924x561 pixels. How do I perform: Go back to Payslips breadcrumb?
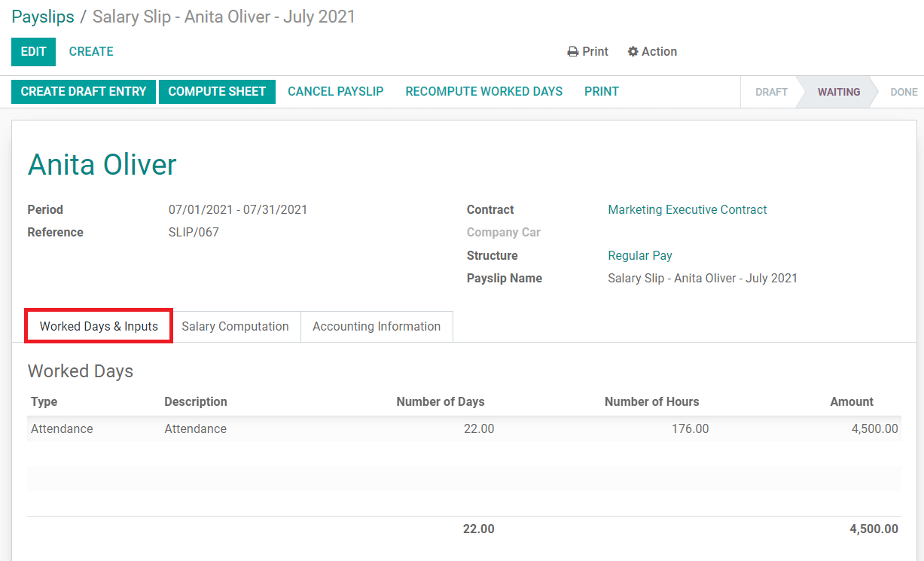coord(43,17)
